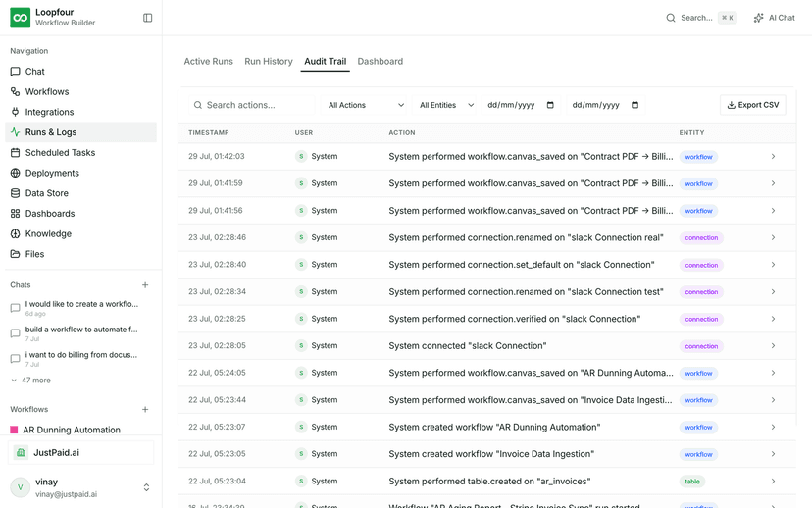812x508 pixels.
Task: Switch to Run History tab
Action: (269, 61)
